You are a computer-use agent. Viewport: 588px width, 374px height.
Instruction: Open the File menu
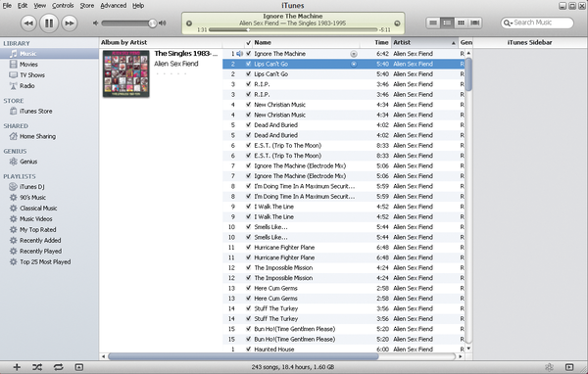point(7,6)
